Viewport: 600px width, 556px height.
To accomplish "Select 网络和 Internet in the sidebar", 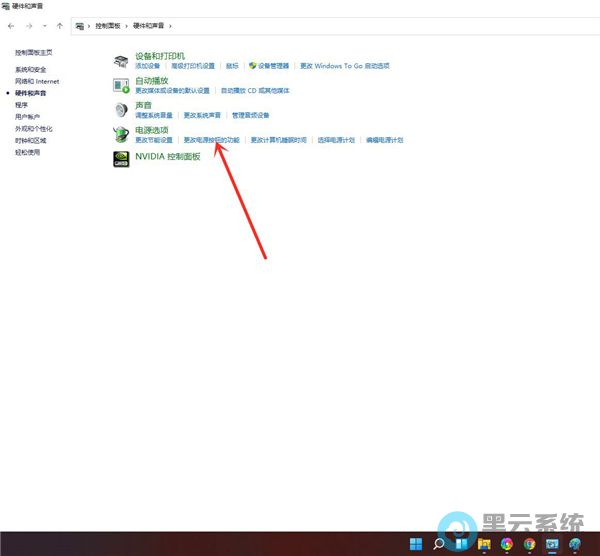I will click(37, 81).
